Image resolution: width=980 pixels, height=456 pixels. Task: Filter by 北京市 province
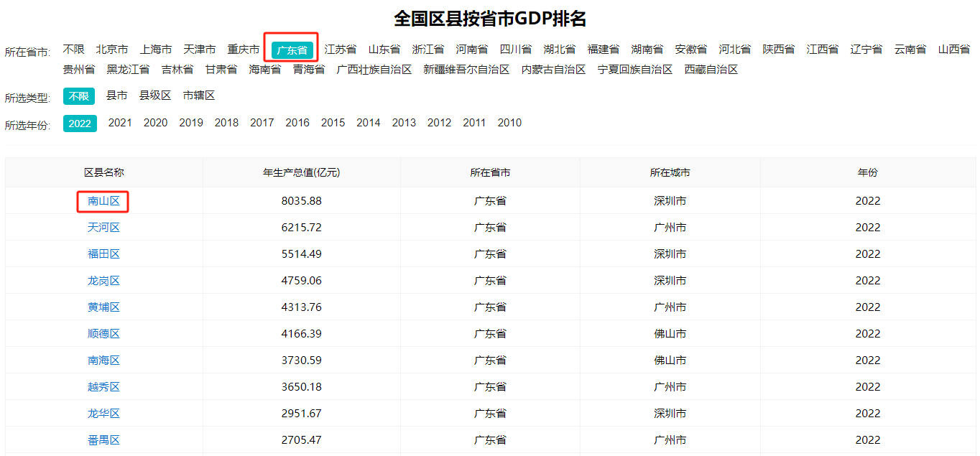(x=112, y=50)
